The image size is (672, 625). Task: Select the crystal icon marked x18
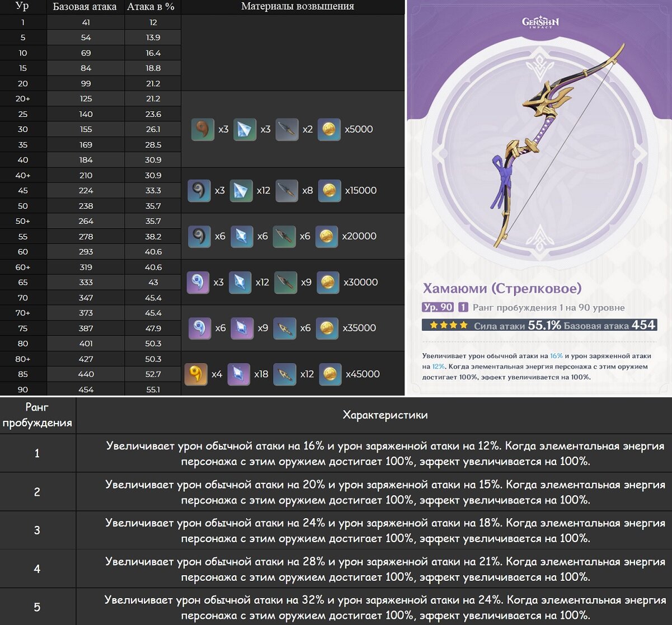point(238,374)
